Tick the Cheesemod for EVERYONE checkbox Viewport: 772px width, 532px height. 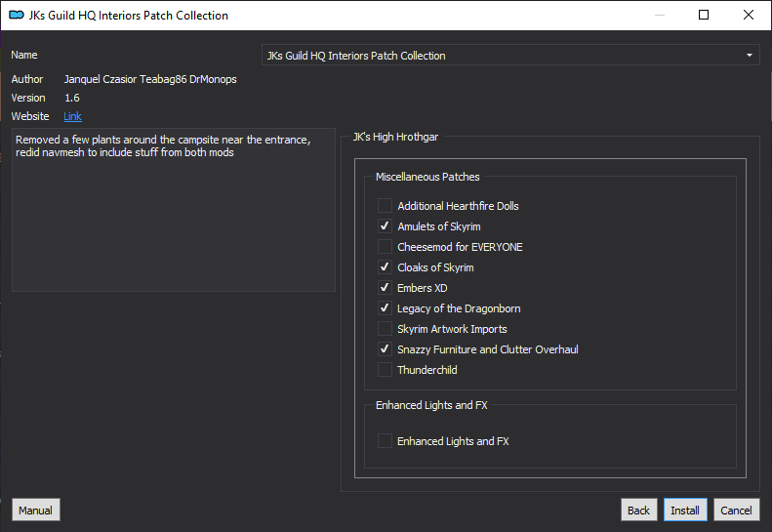coord(385,246)
